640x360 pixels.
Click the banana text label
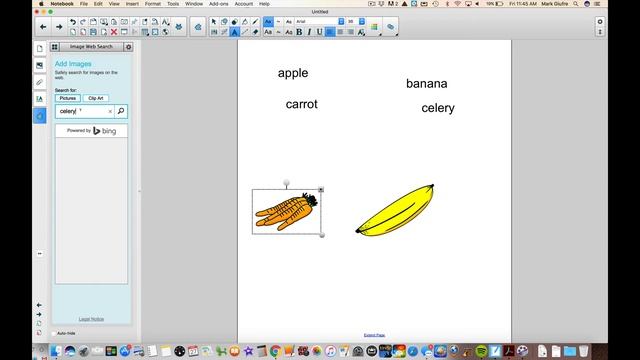(427, 84)
